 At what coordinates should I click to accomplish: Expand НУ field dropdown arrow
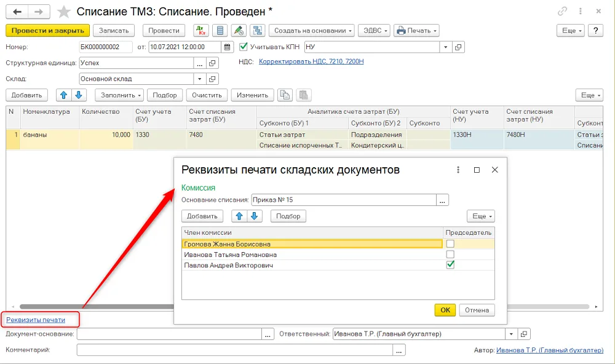point(445,47)
